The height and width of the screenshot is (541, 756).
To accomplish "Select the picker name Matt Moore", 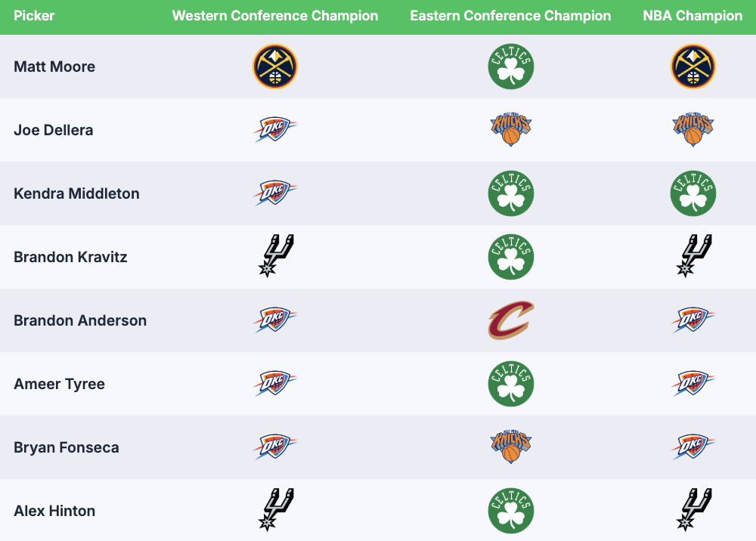I will pyautogui.click(x=54, y=66).
